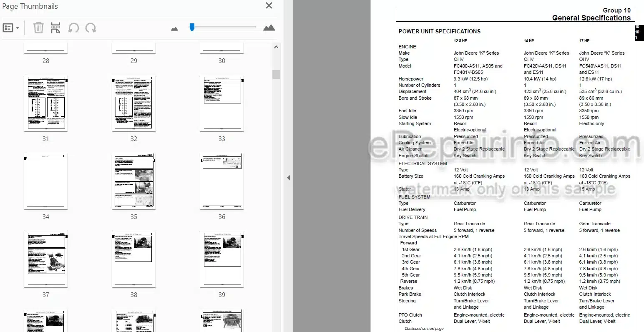644x332 pixels.
Task: Click '9.3 kW (12.5 hp)' horsepower value
Action: [470, 79]
